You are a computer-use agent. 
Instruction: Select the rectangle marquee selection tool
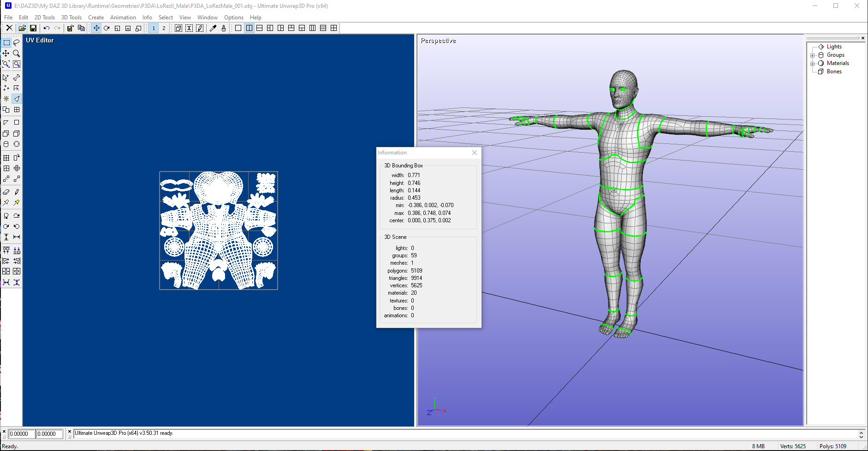pos(6,42)
